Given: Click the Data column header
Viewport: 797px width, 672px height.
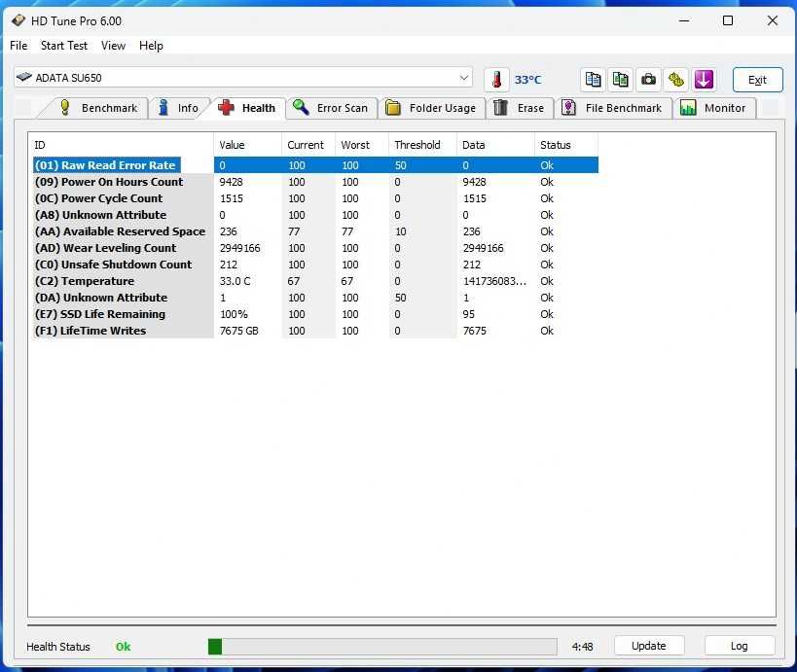Looking at the screenshot, I should click(495, 145).
